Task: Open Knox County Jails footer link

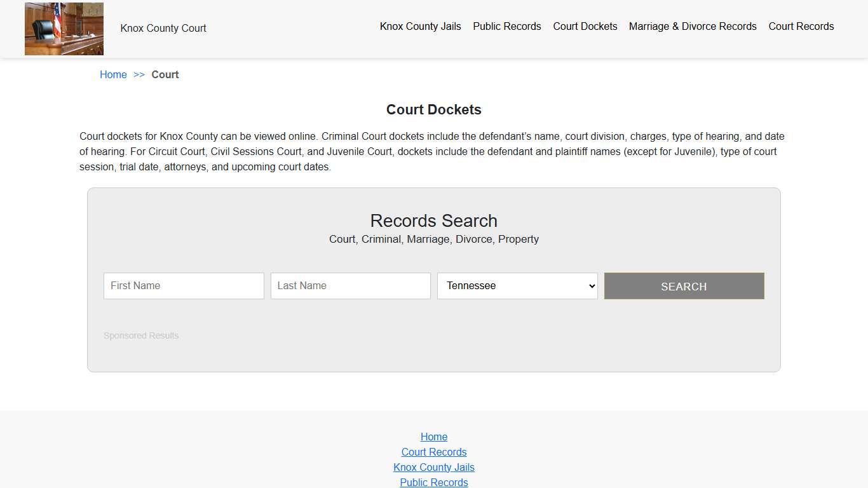Action: pos(434,467)
